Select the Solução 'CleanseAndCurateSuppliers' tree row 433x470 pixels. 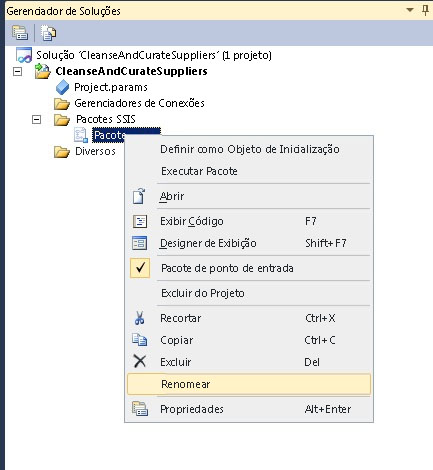[x=154, y=55]
